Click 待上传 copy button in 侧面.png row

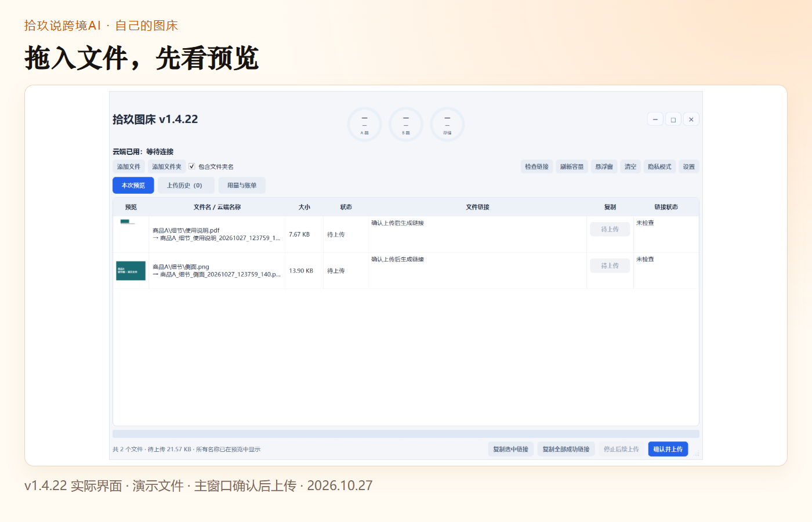click(610, 266)
